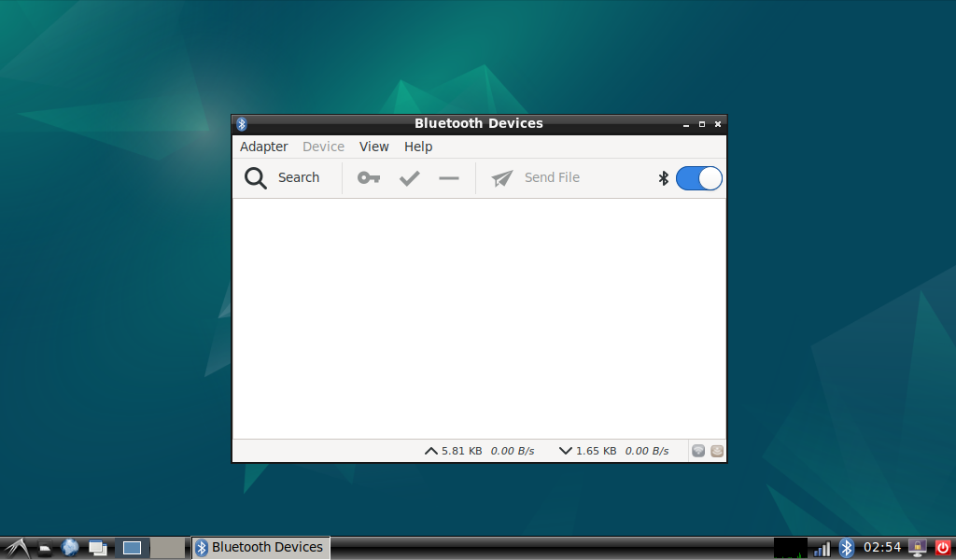
Task: Switch to the first workspace in pager
Action: click(132, 548)
